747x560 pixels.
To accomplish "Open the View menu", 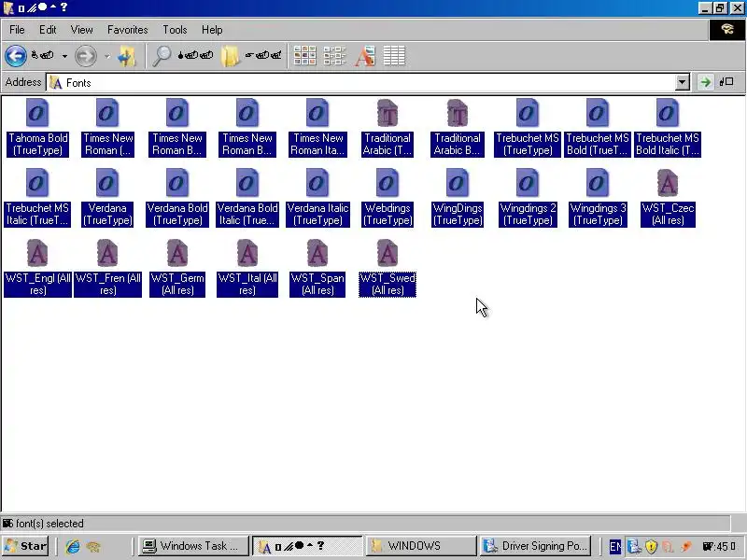I will click(81, 30).
